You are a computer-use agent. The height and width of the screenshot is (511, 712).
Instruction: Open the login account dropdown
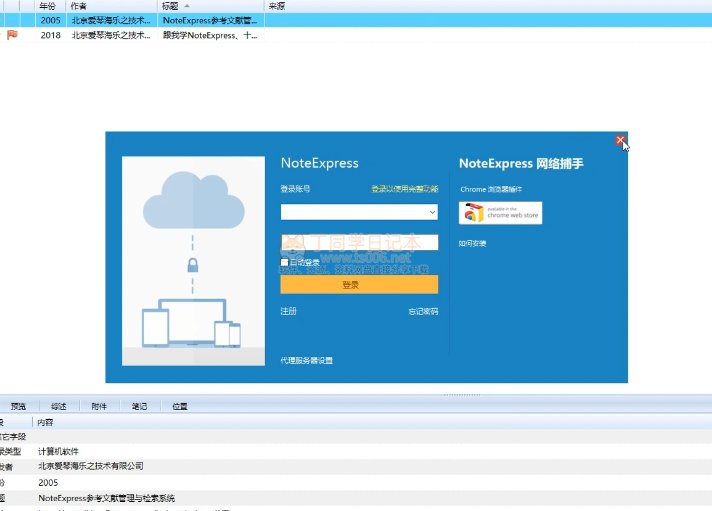click(432, 213)
